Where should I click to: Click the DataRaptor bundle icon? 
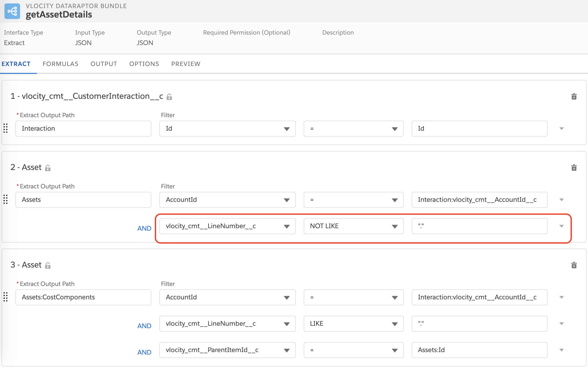[12, 11]
